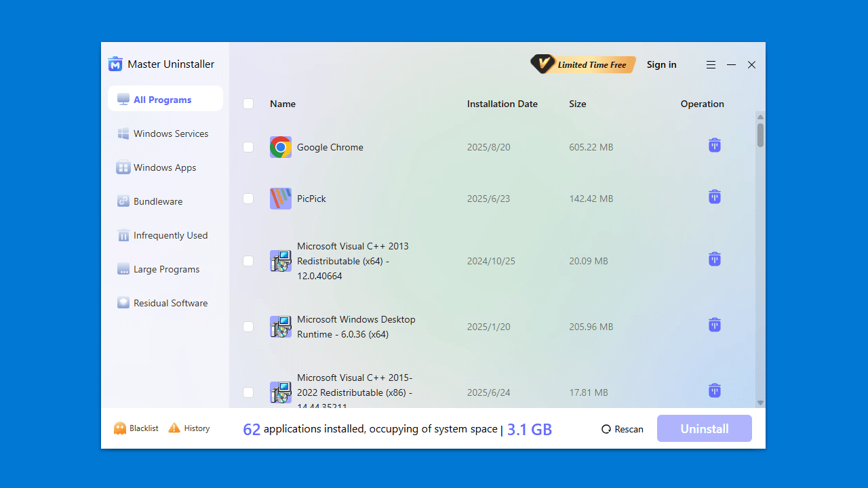Image resolution: width=868 pixels, height=488 pixels.
Task: Click trash icon for Visual C++ 2013
Action: tap(715, 259)
